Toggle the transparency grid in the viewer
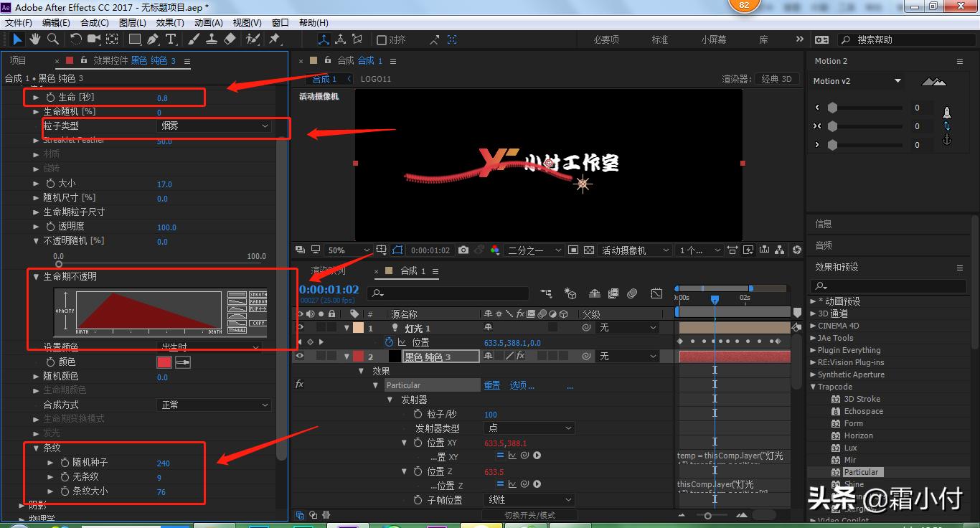The image size is (980, 528). point(589,250)
